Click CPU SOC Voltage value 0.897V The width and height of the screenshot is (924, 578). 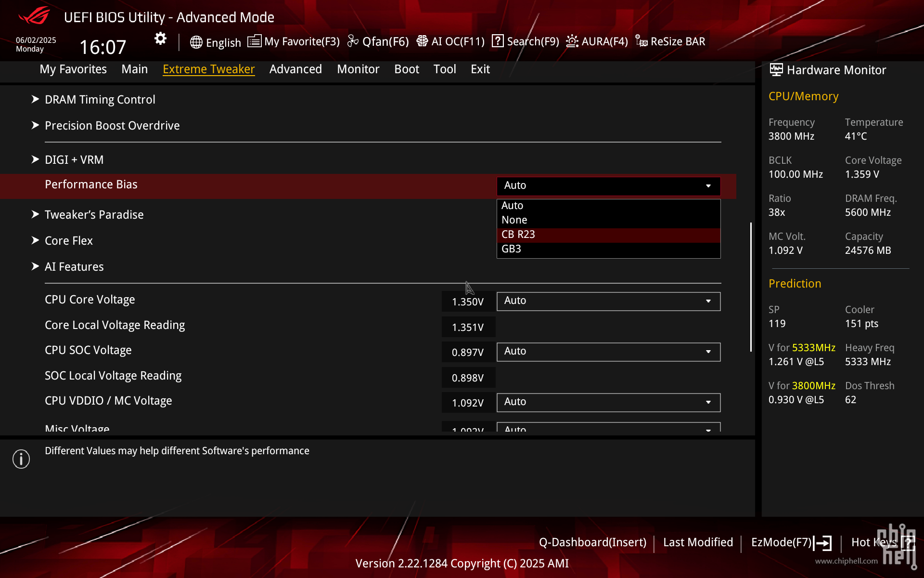click(x=468, y=353)
